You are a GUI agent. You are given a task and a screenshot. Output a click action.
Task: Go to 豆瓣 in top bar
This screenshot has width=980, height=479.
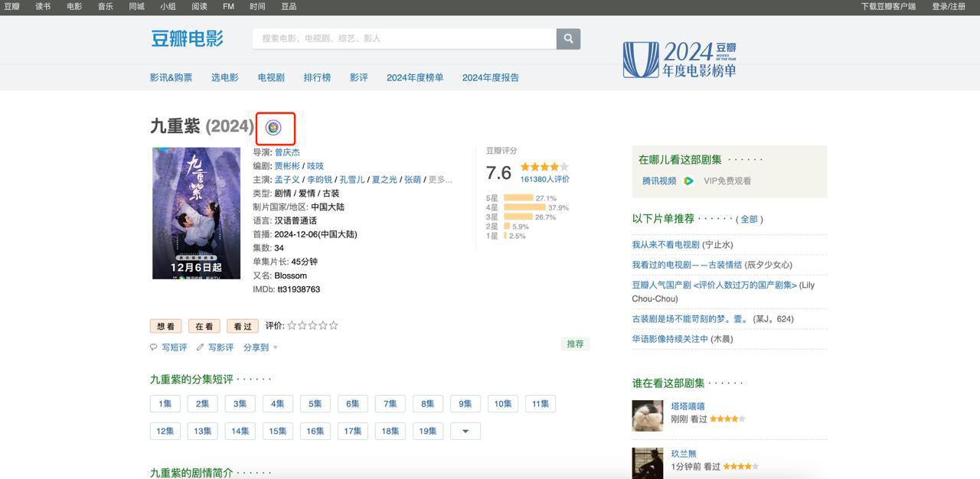click(x=12, y=6)
